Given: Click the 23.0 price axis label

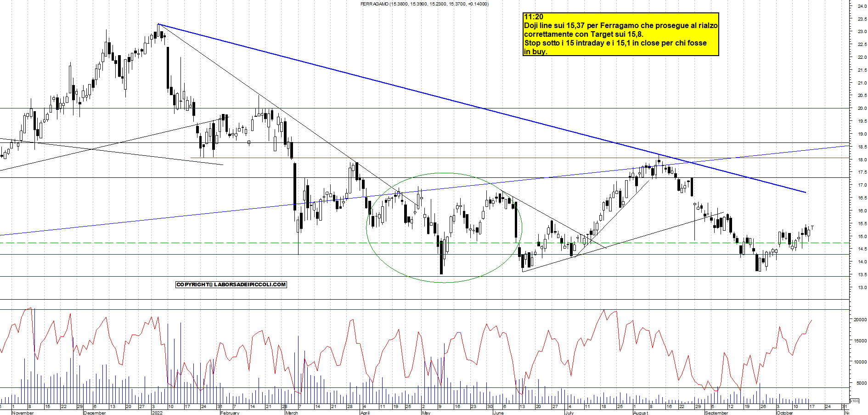Looking at the screenshot, I should (862, 32).
